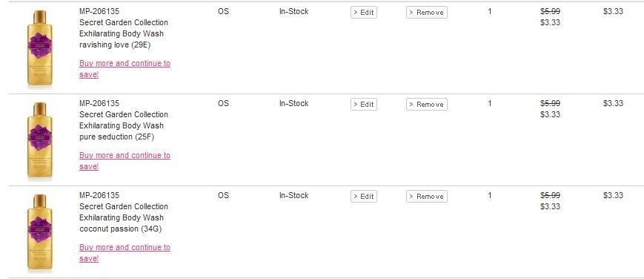Remove the pure seduction body wash
The image size is (644, 279).
(427, 105)
